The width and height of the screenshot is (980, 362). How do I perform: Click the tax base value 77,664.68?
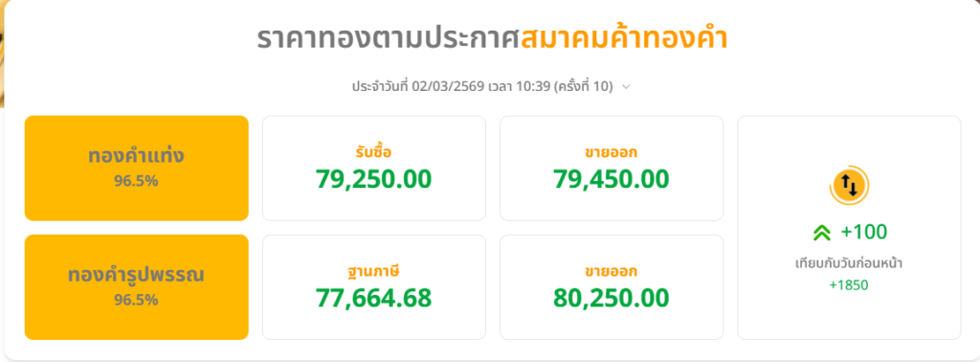click(x=374, y=298)
